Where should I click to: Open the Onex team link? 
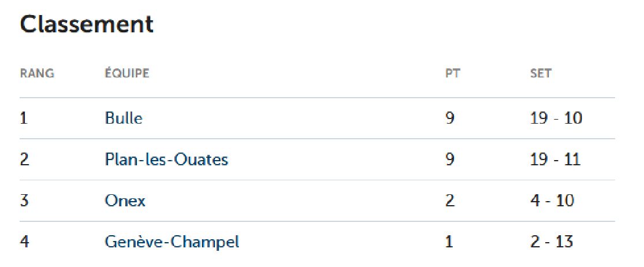pos(125,201)
